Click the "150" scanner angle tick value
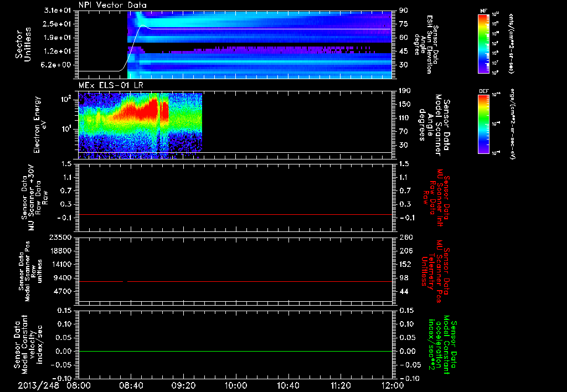This screenshot has width=567, height=392. (405, 104)
